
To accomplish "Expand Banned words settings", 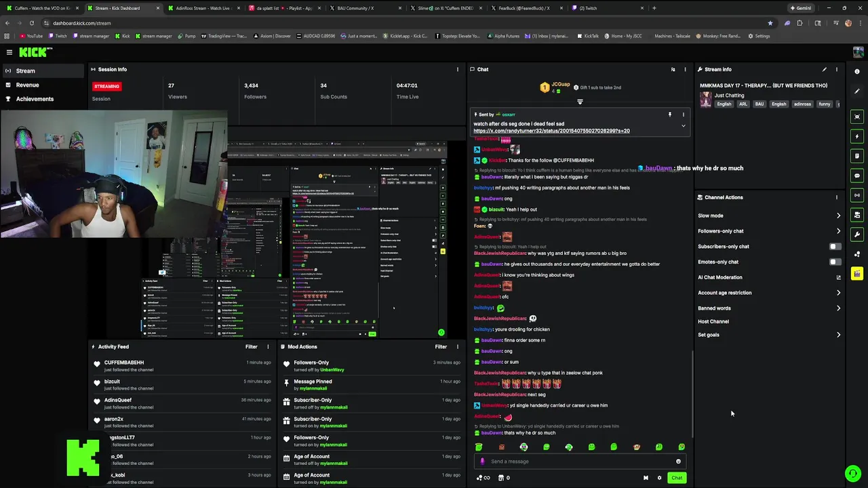I will 769,308.
